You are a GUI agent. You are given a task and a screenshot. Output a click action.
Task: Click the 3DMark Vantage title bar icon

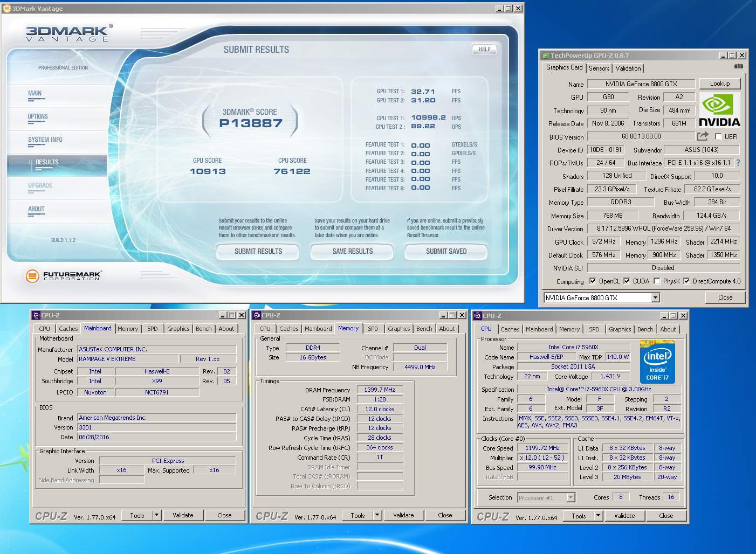click(7, 9)
